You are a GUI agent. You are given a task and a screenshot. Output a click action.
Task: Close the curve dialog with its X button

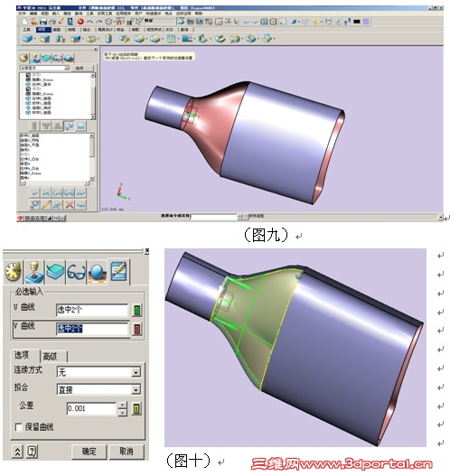tap(147, 250)
